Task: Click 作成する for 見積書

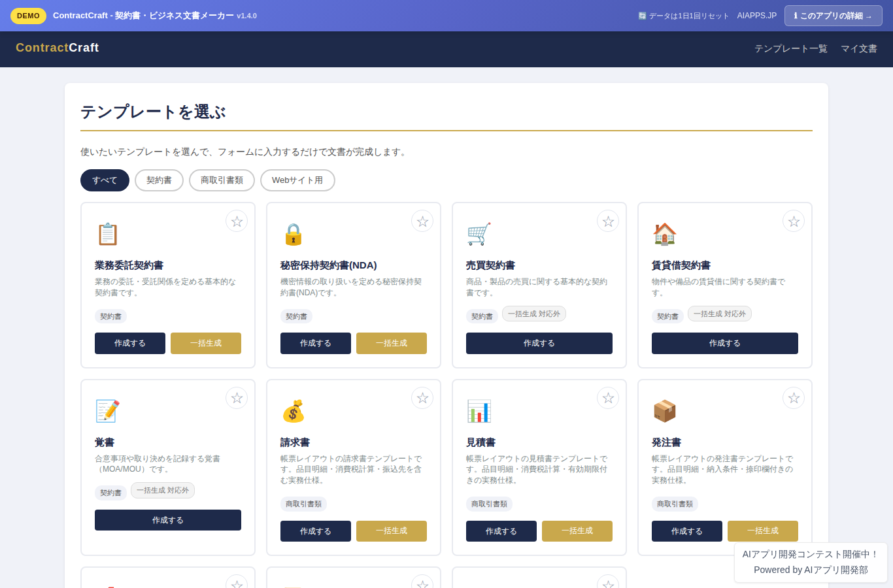Action: coord(501,531)
